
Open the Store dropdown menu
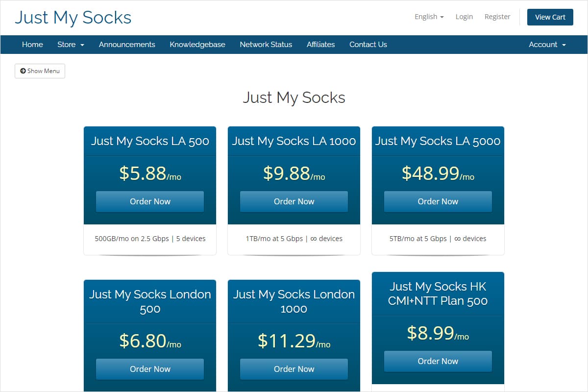click(x=71, y=45)
